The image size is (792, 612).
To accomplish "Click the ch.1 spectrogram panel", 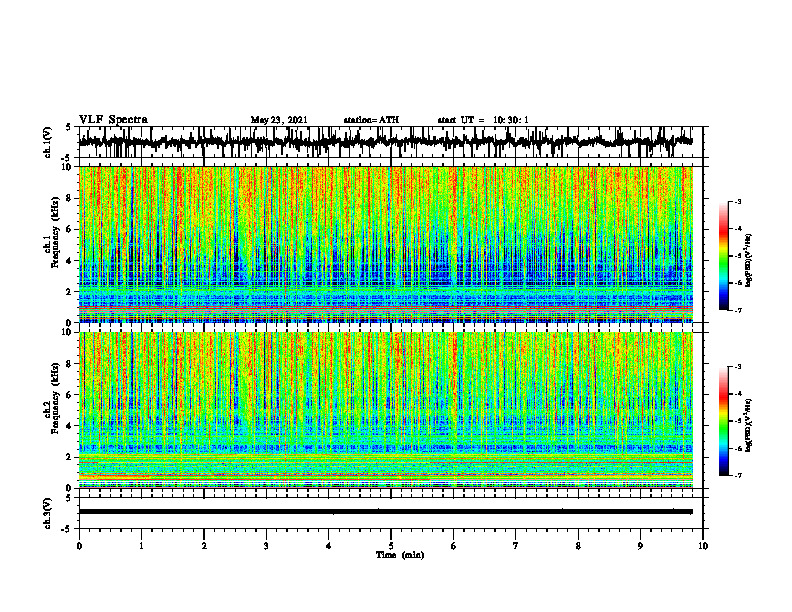I will pyautogui.click(x=385, y=244).
